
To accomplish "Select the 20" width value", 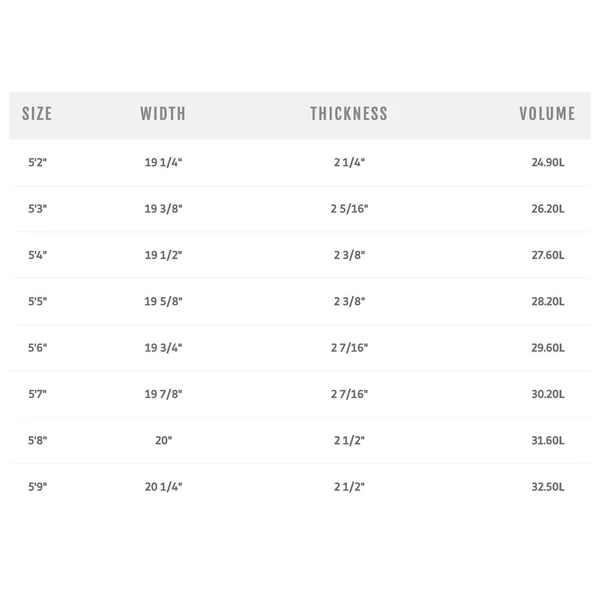I will coord(163,440).
